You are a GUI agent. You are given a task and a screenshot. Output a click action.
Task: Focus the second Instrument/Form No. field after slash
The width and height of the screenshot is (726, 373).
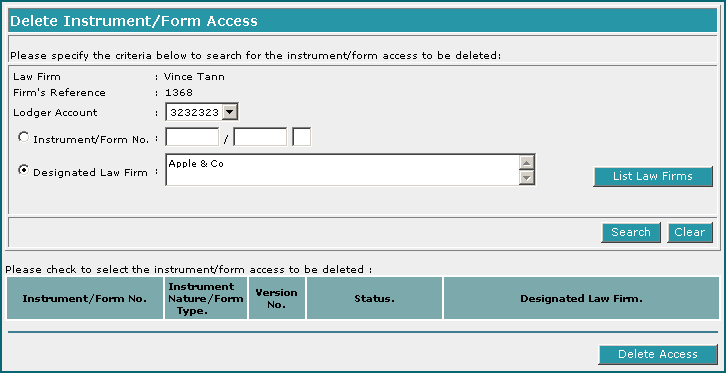[x=260, y=137]
